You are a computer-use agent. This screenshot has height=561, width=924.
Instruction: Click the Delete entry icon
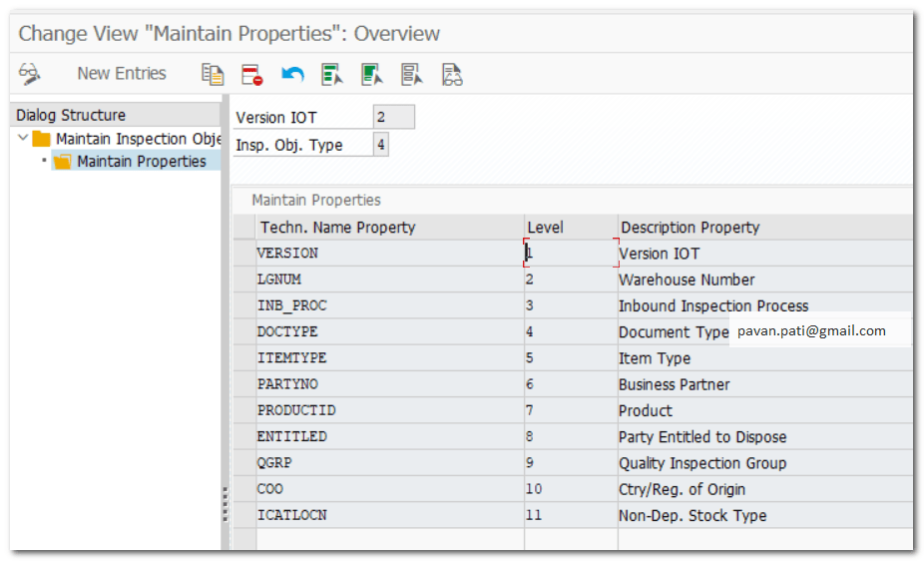(x=251, y=74)
